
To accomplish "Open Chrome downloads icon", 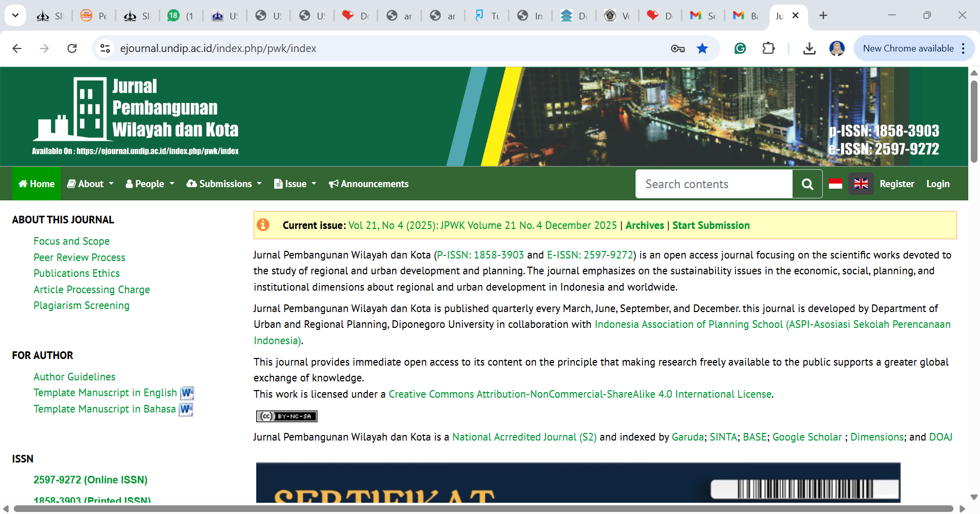I will tap(809, 48).
